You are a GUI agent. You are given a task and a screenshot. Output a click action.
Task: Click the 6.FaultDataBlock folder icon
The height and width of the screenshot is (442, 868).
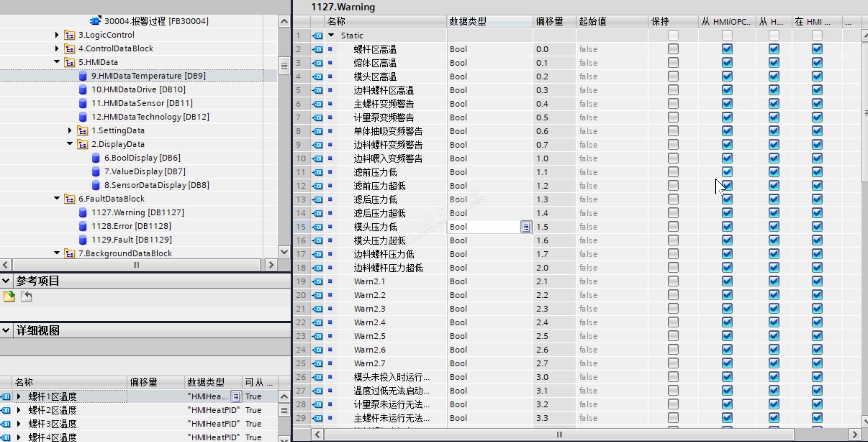point(69,199)
